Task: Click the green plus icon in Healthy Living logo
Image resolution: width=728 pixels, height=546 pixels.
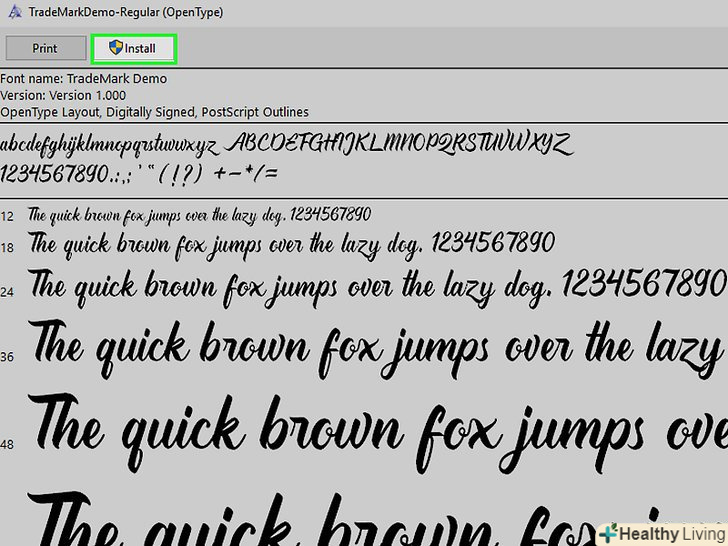Action: (608, 533)
